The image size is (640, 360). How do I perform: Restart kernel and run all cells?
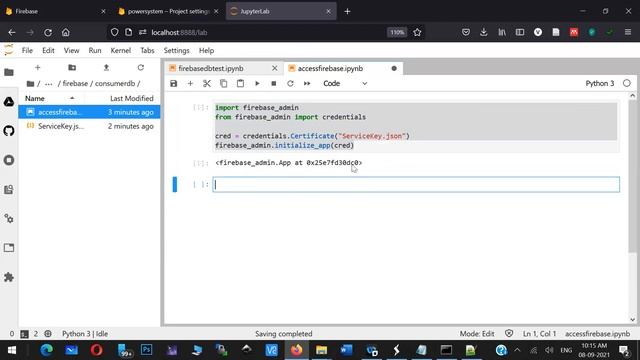point(307,83)
